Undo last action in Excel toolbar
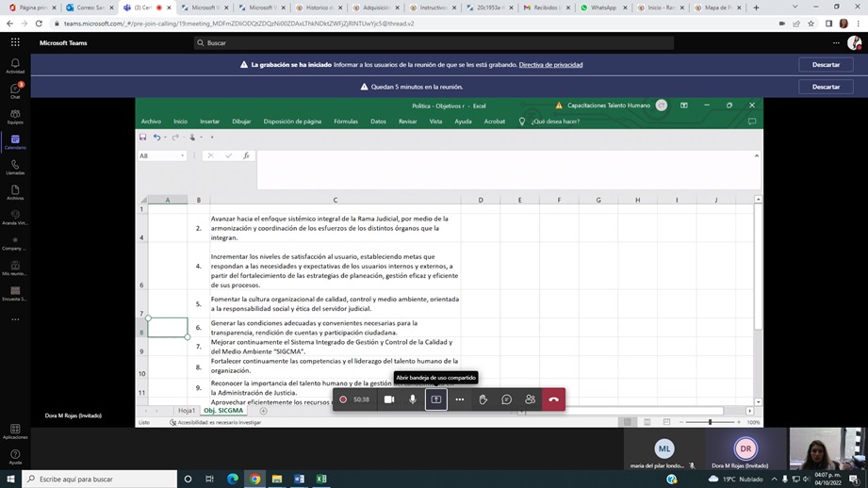Screen dimensions: 868x488 pos(156,138)
